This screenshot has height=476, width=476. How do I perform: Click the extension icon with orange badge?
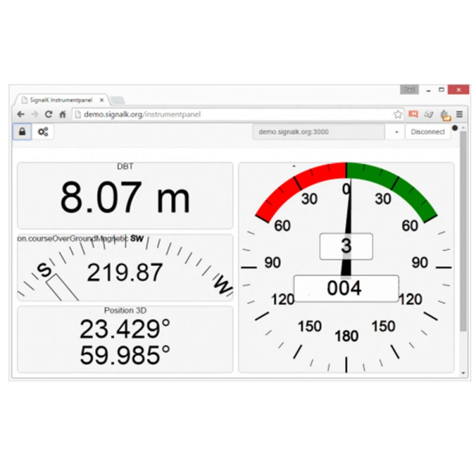tap(444, 114)
